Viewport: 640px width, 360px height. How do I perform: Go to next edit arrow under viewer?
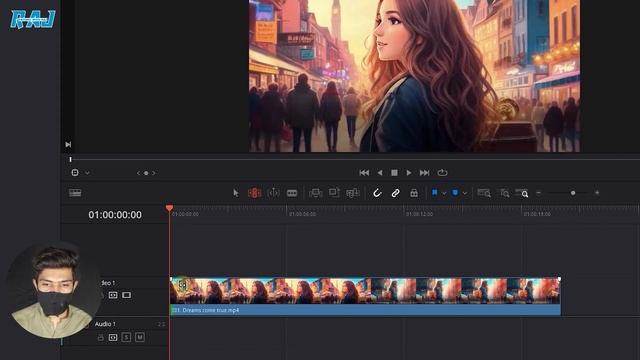point(154,173)
